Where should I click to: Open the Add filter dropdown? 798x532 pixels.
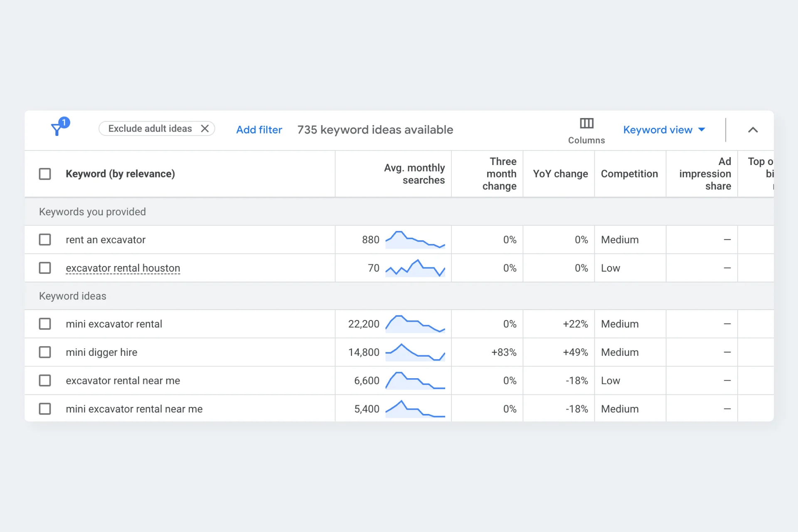[259, 130]
